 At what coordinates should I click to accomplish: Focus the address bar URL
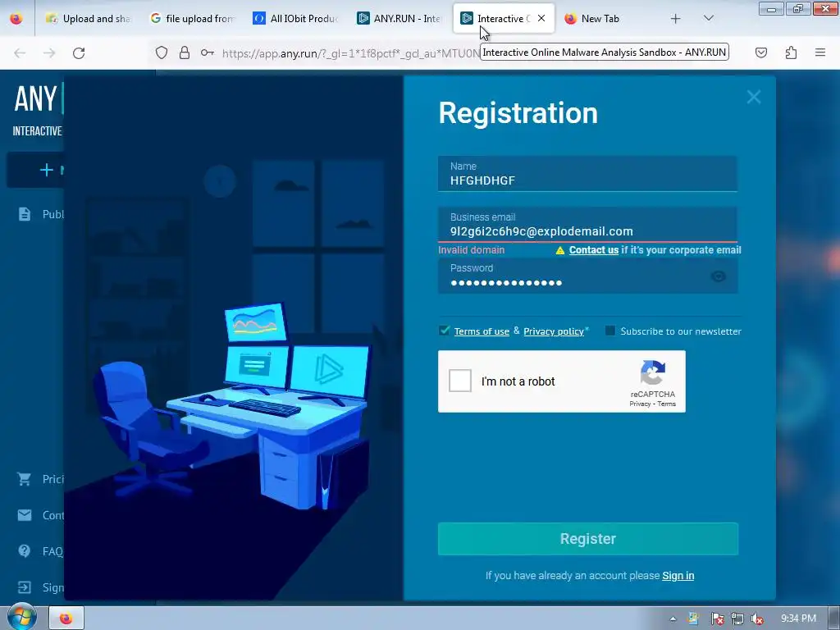click(351, 52)
